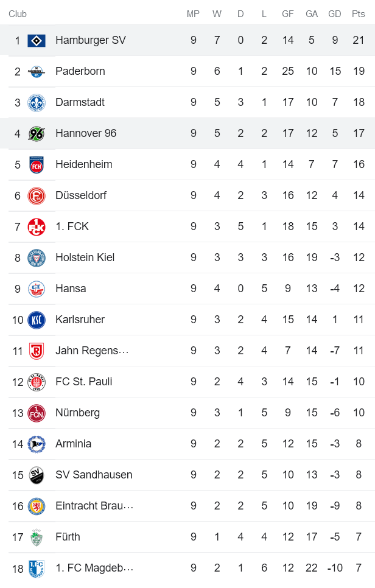Click the GF column header
The image size is (375, 588).
[288, 13]
